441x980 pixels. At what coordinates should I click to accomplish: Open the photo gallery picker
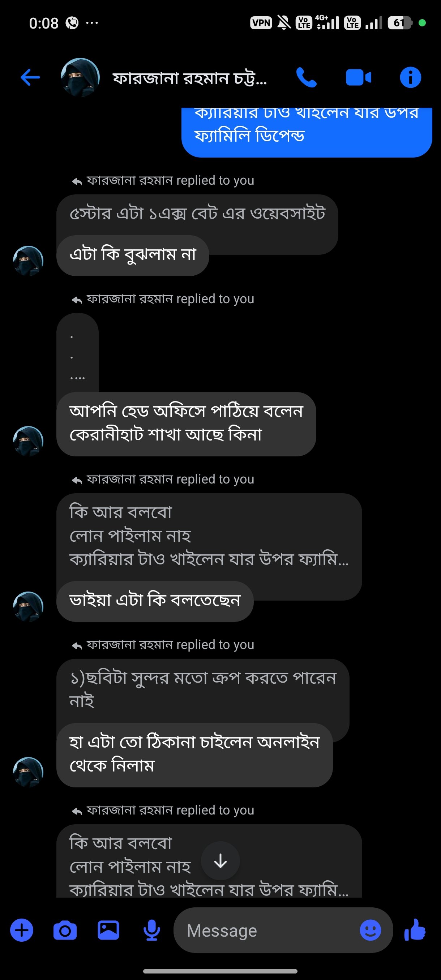point(108,930)
